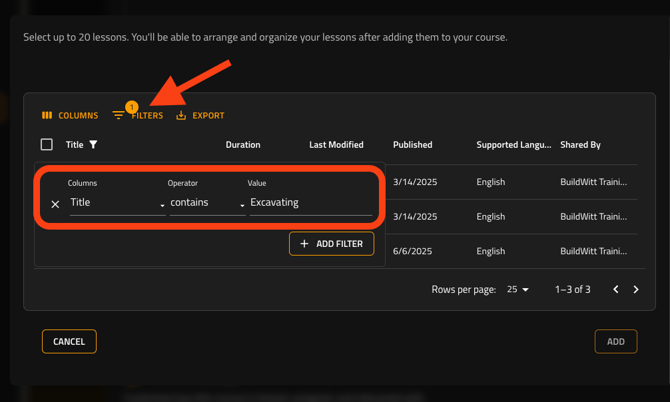Open the Operator dropdown set to contains
670x402 pixels.
coord(206,203)
